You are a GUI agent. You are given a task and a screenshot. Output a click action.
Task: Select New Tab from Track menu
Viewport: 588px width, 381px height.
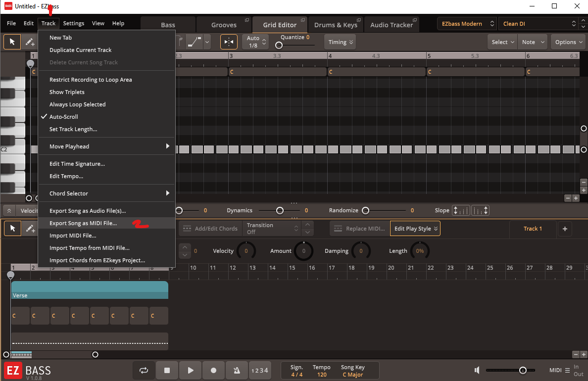pyautogui.click(x=106, y=38)
